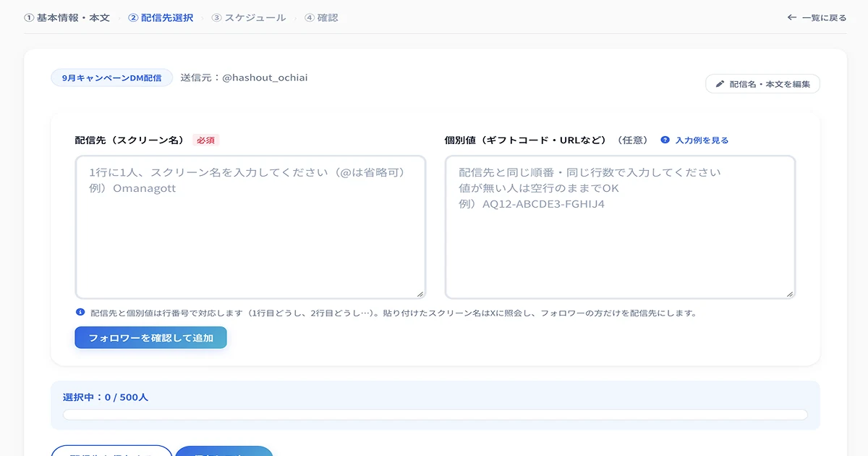Grab resize handle of 個別値 textarea
The image size is (868, 456).
point(790,293)
